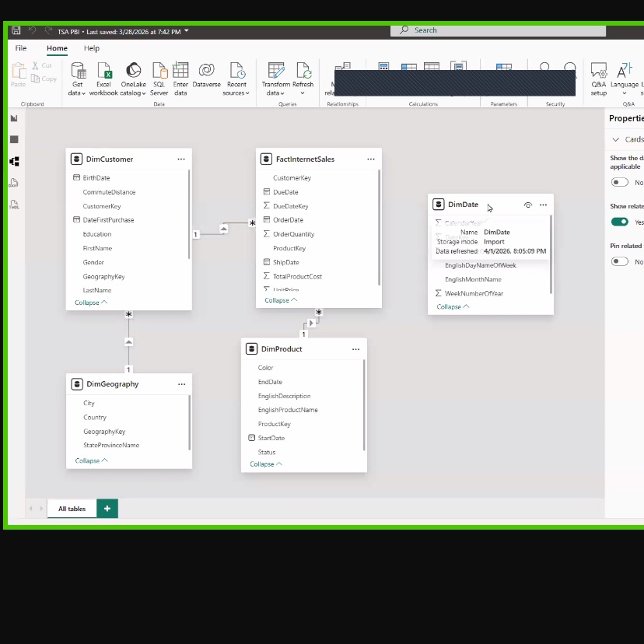Collapse the DimProduct table card
The height and width of the screenshot is (644, 644).
pyautogui.click(x=266, y=464)
